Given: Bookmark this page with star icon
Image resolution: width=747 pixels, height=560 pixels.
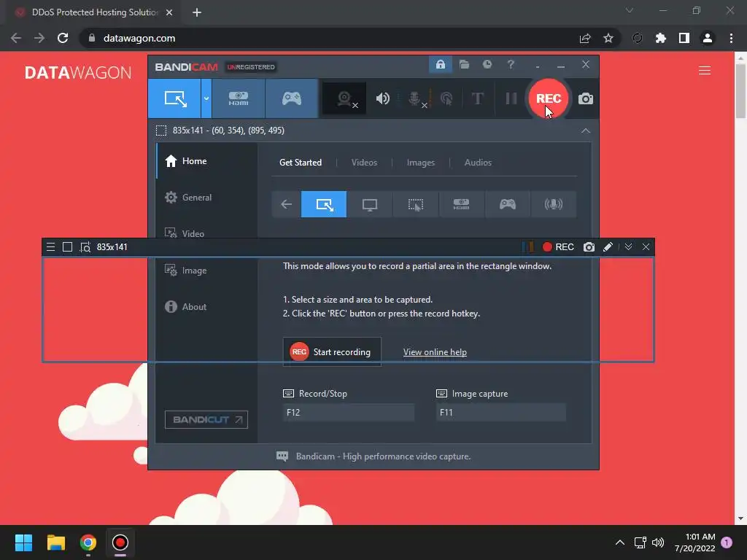Looking at the screenshot, I should pos(608,38).
